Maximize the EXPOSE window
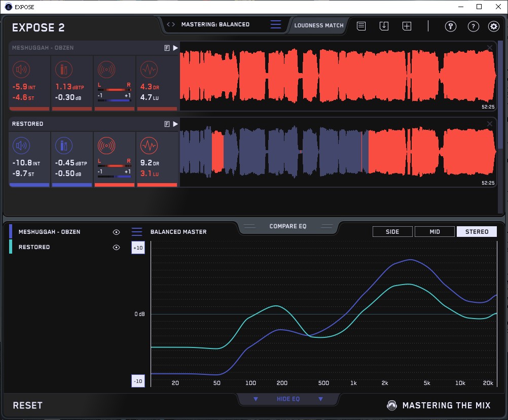This screenshot has width=508, height=420. 479,7
